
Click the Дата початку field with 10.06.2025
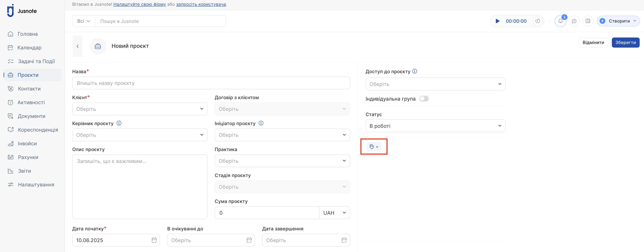click(x=116, y=240)
